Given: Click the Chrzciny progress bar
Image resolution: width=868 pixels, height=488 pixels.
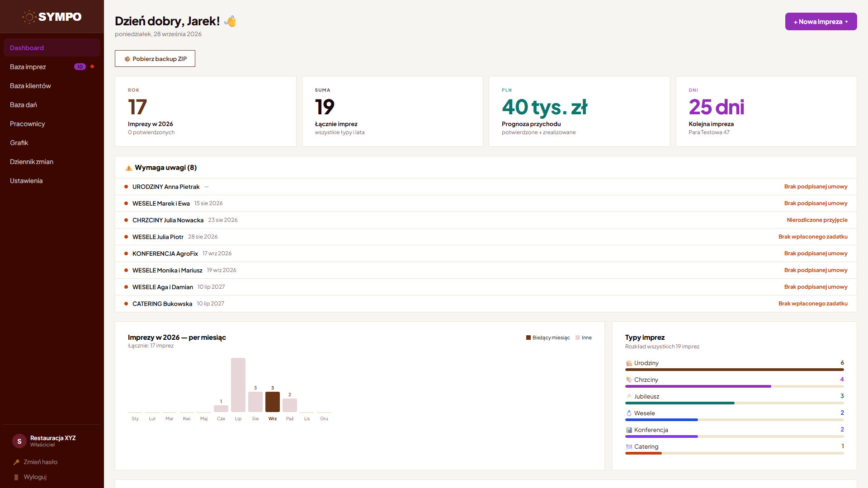Looking at the screenshot, I should pos(735,386).
